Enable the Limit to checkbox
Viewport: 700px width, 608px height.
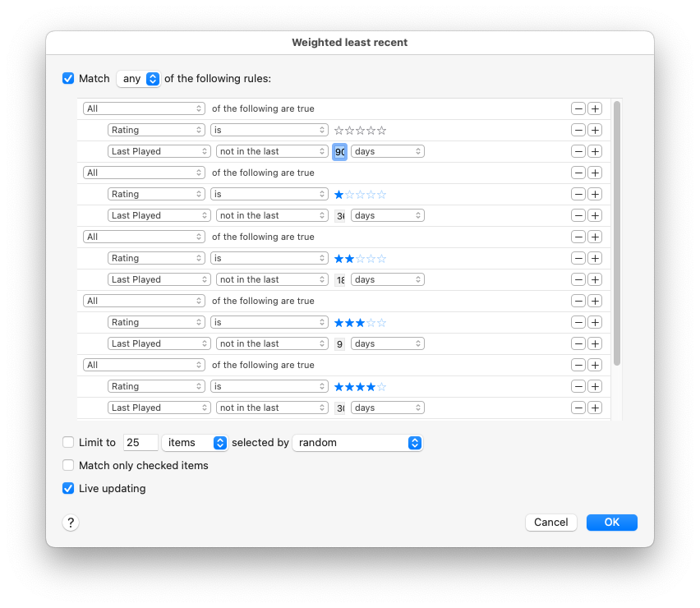pos(68,442)
